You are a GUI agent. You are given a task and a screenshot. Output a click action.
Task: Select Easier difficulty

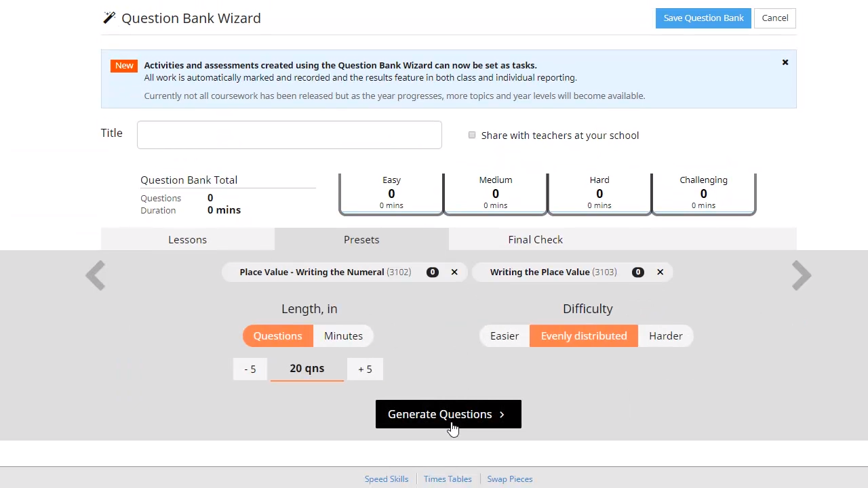coord(505,335)
